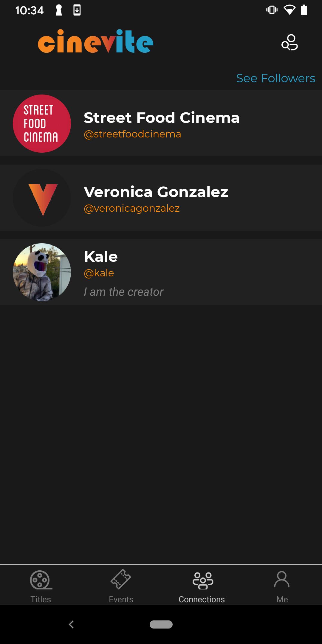322x644 pixels.
Task: Tap the 'I am the creator' bio
Action: point(123,292)
